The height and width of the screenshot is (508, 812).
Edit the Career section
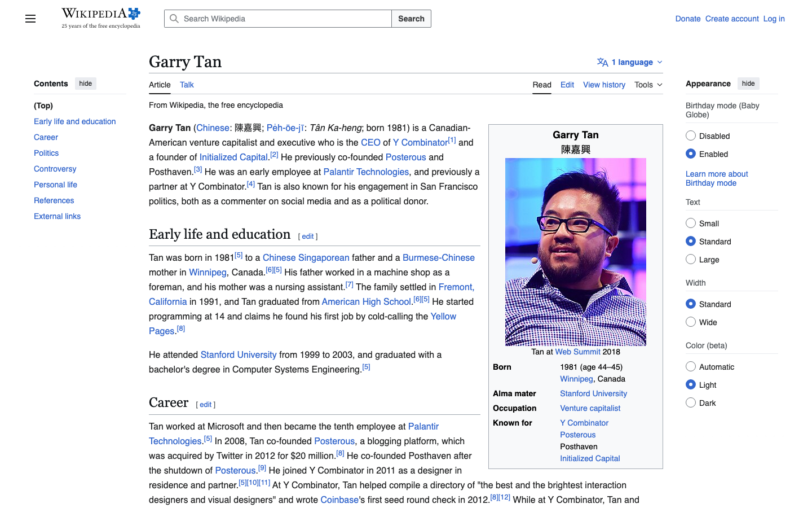pyautogui.click(x=205, y=405)
